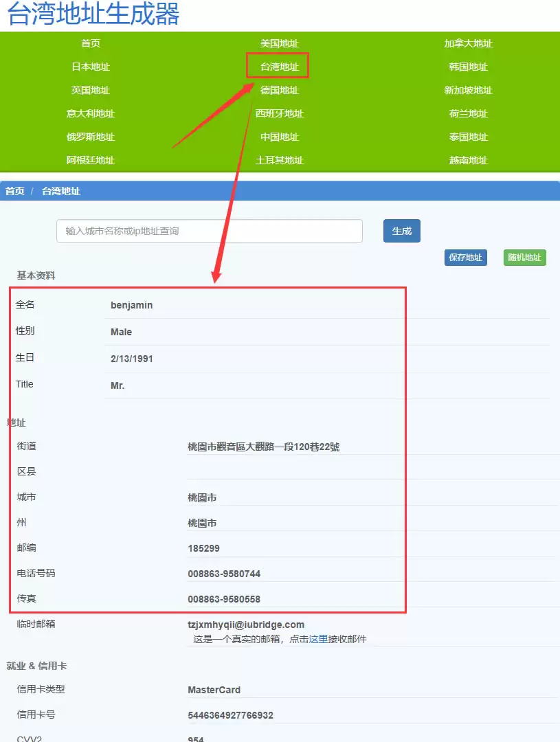560x742 pixels.
Task: Select 新加坡地址 in the menu
Action: click(468, 90)
